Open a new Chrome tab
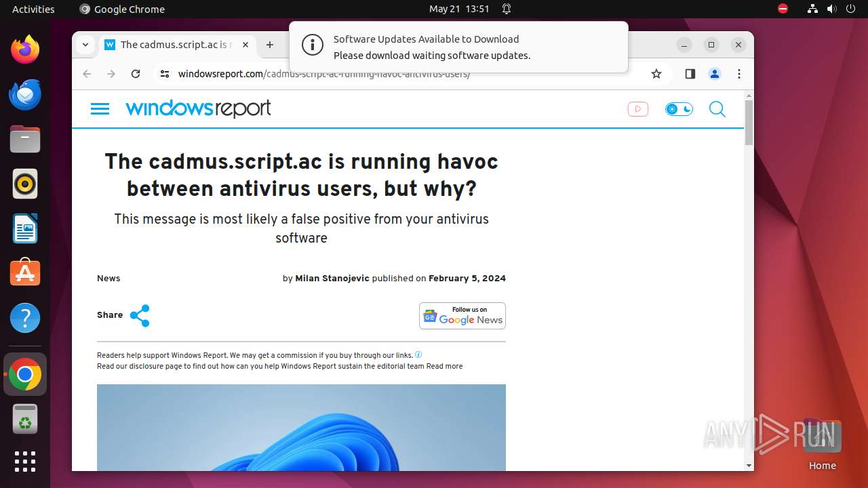The width and height of the screenshot is (868, 488). click(270, 45)
